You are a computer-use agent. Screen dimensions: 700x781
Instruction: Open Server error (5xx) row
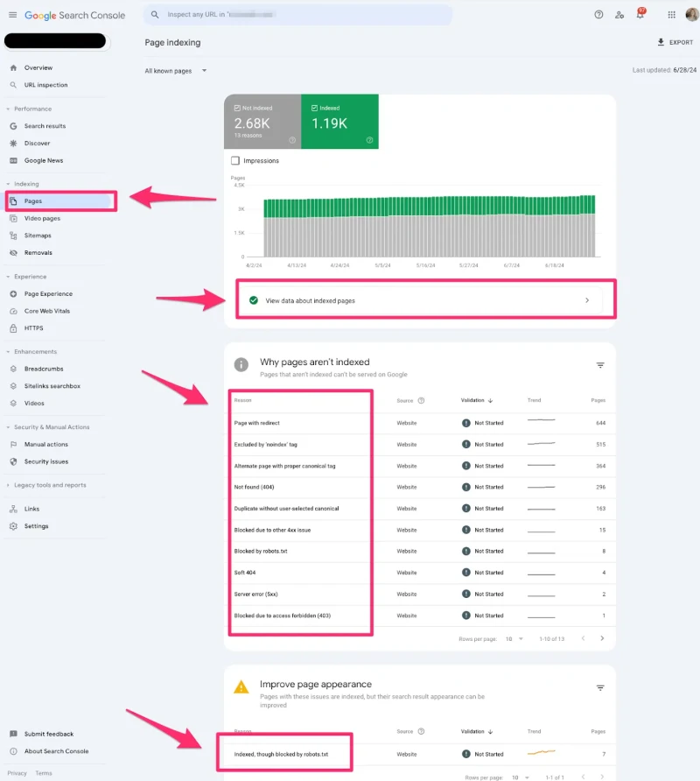420,595
